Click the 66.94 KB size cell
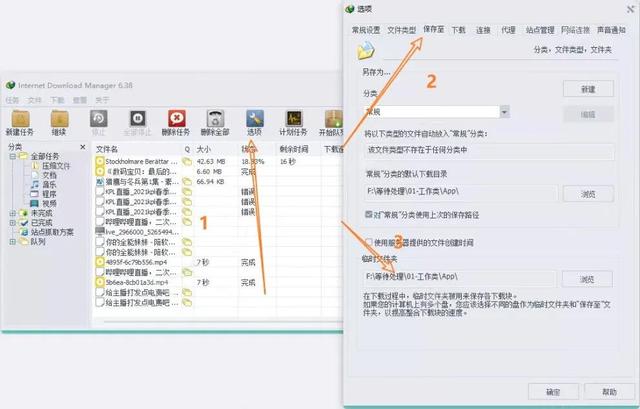Image resolution: width=640 pixels, height=409 pixels. click(x=211, y=181)
